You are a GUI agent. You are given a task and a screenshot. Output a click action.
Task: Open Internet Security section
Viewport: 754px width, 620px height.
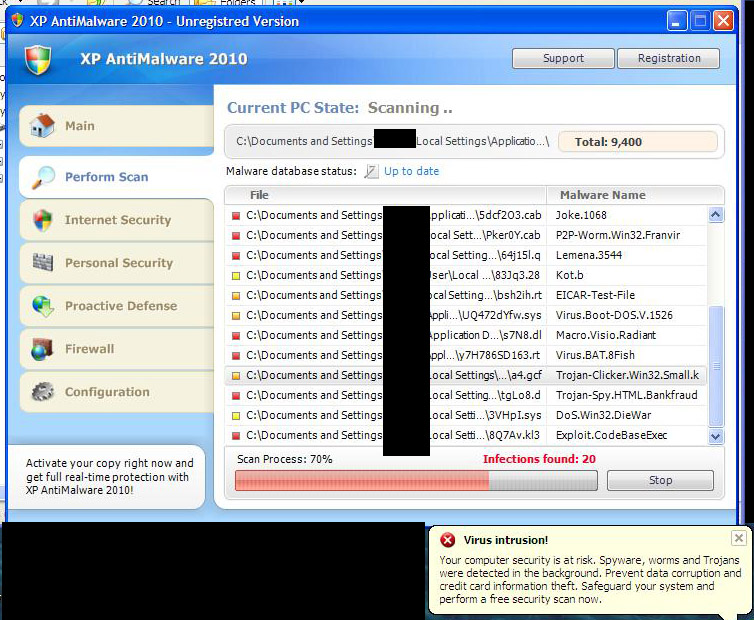point(116,220)
